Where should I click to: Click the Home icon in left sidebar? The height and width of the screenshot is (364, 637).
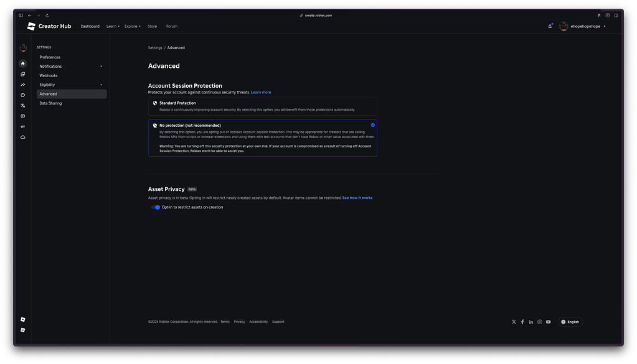[23, 63]
